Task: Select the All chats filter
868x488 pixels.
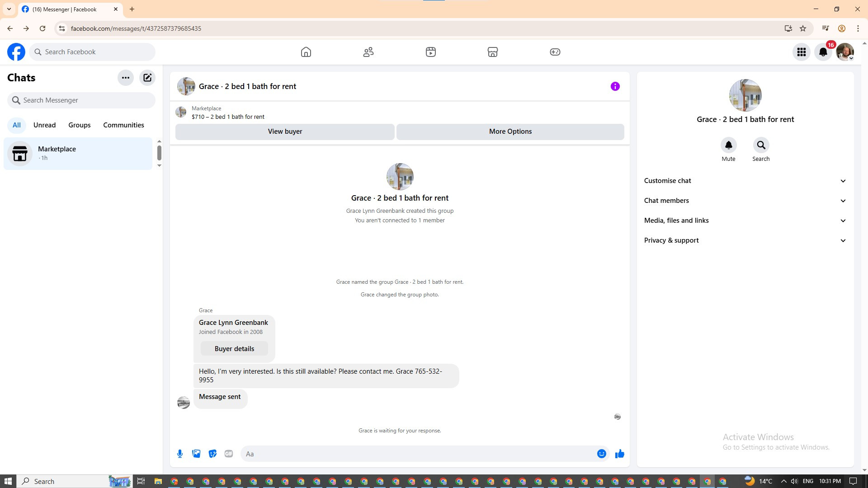Action: [17, 125]
